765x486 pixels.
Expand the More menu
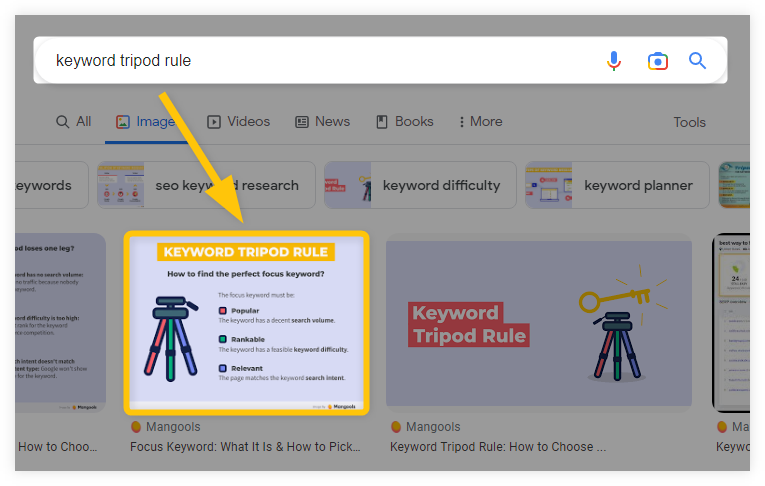click(480, 122)
